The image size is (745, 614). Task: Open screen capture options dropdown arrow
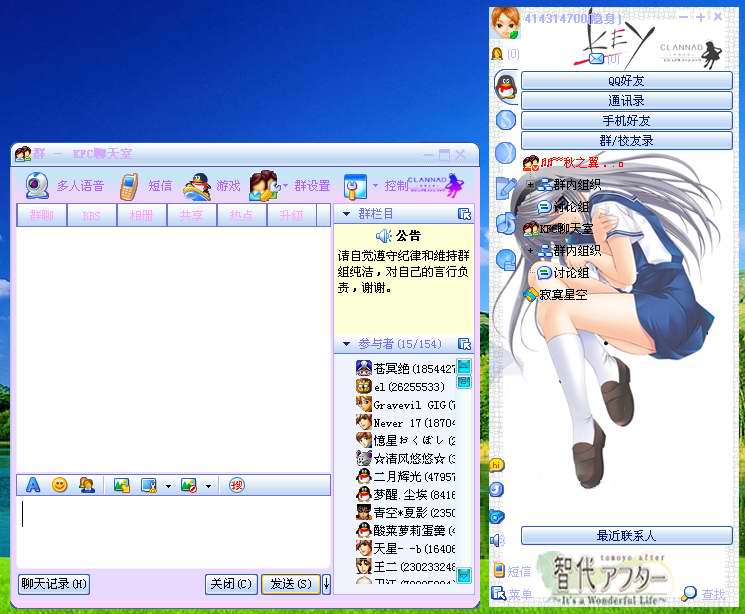(x=168, y=486)
